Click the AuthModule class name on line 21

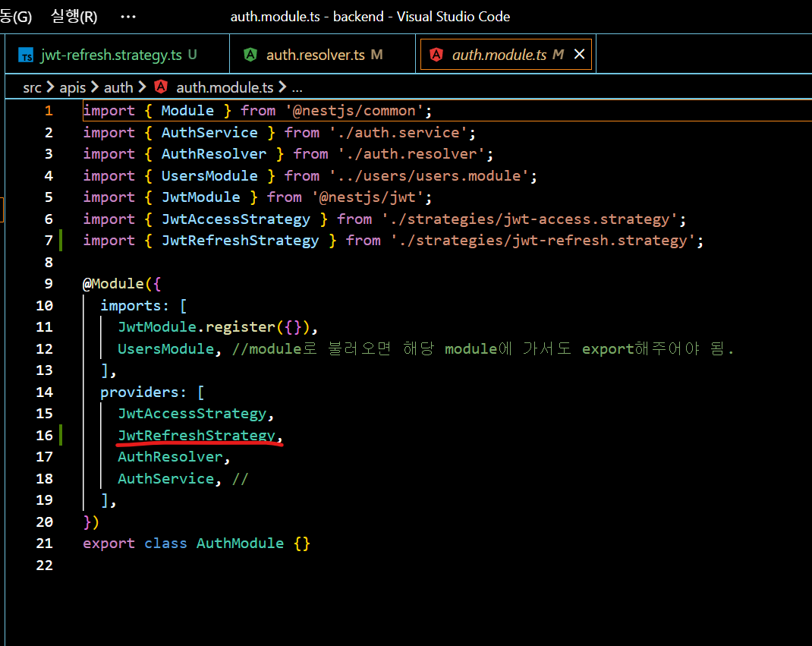point(240,544)
